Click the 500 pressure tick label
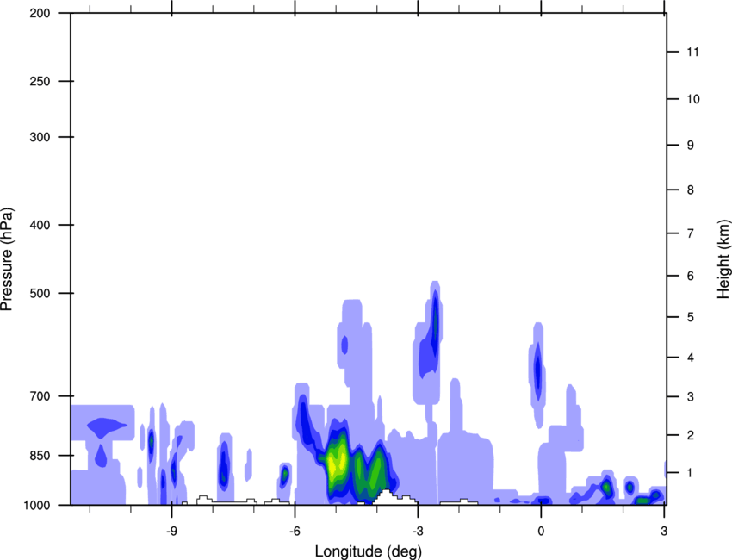732x560 pixels. tap(40, 293)
